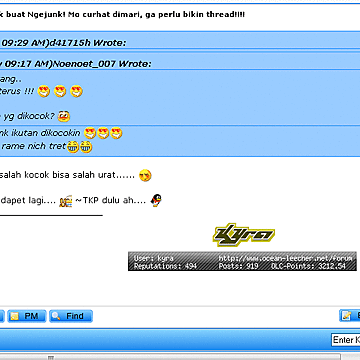Screen dimensions: 360x360
Task: Click the search icon on Find button
Action: tap(56, 316)
